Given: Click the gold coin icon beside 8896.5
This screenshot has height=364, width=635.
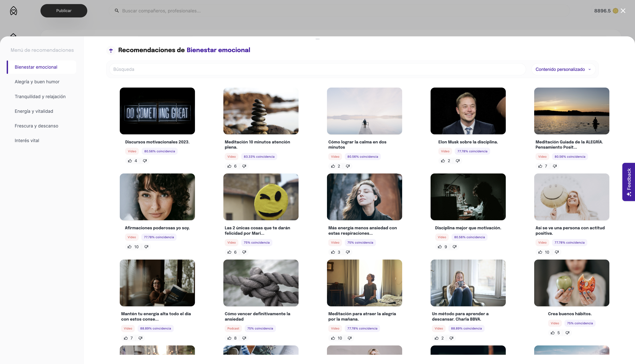Looking at the screenshot, I should pos(616,11).
